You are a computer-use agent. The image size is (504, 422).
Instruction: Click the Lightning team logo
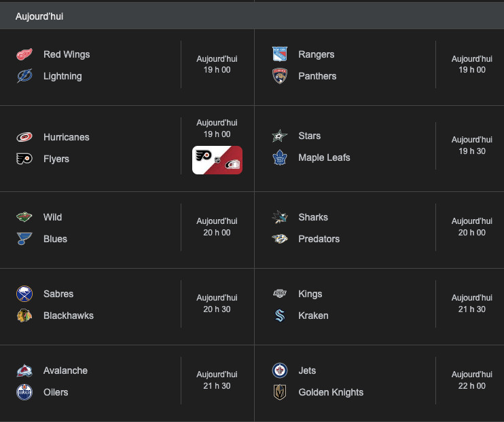24,76
